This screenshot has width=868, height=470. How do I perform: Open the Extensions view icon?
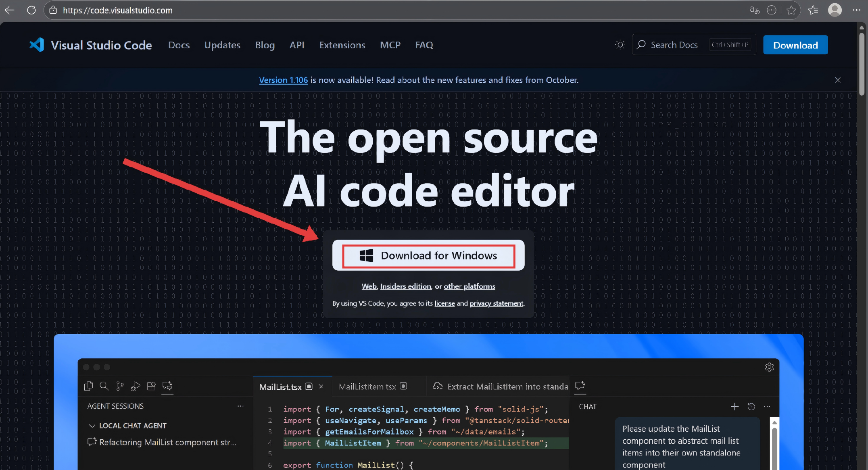[x=151, y=386]
